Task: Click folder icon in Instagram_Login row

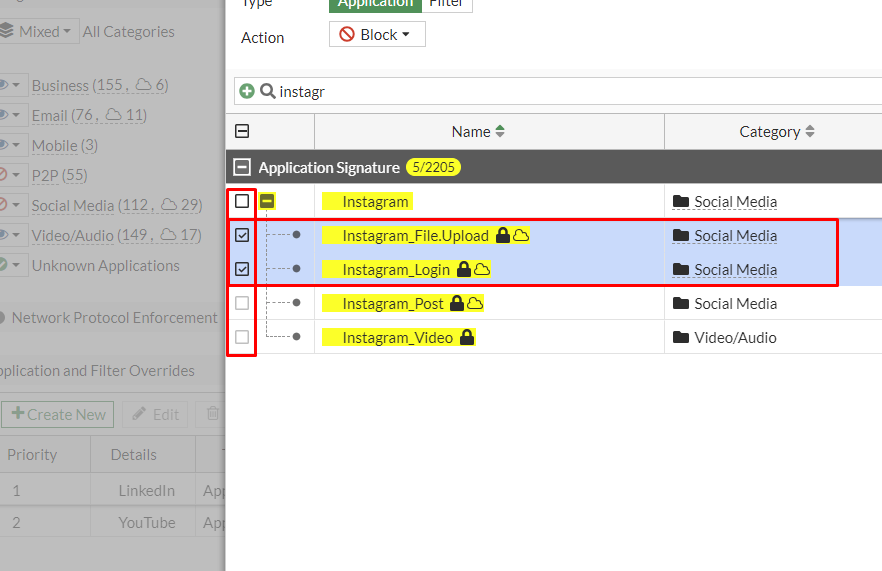Action: coord(681,269)
